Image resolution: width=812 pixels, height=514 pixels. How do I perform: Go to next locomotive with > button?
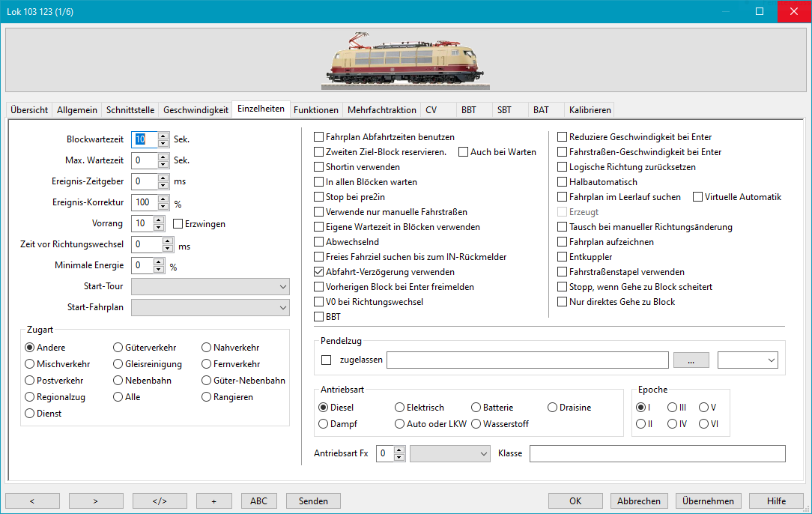[x=96, y=501]
